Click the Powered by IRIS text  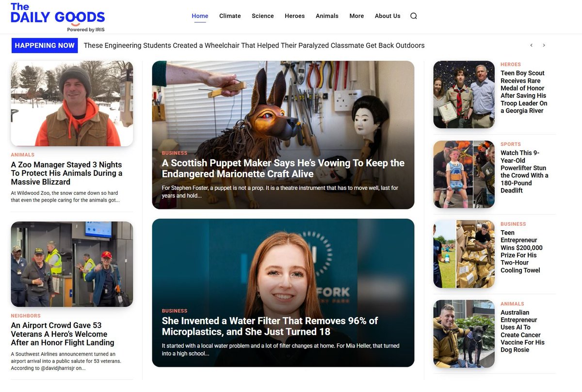(x=86, y=30)
